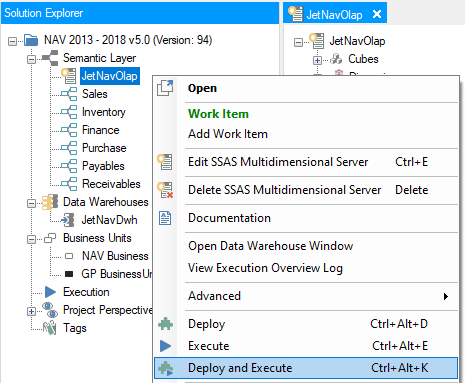Image resolution: width=465 pixels, height=383 pixels.
Task: Select the Finance tree item
Action: tap(101, 130)
